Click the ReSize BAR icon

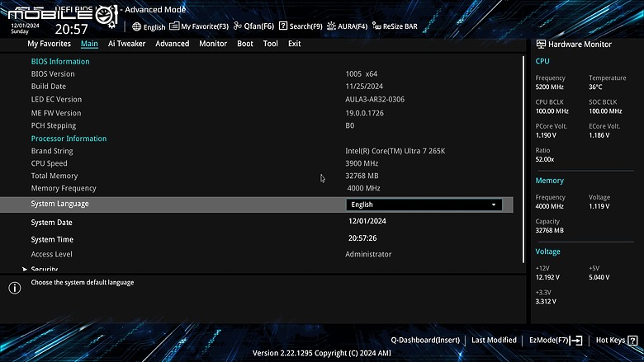point(376,26)
